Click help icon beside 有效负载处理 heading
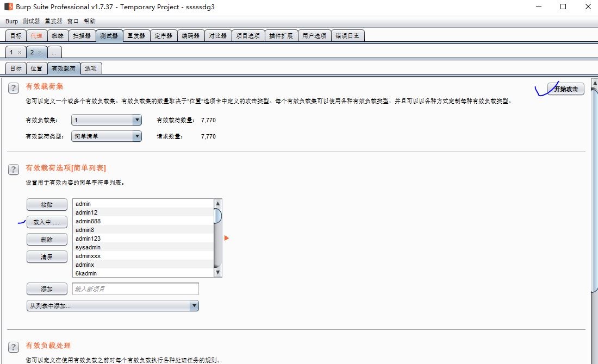 point(14,347)
